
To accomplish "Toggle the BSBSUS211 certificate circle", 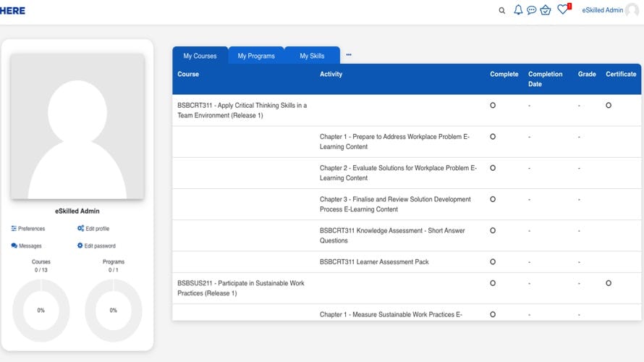I will (x=609, y=283).
